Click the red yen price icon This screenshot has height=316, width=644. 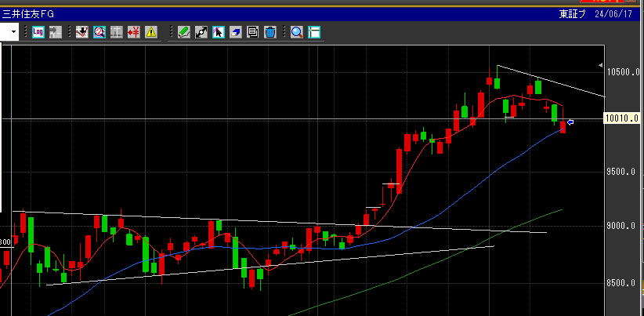coord(133,32)
